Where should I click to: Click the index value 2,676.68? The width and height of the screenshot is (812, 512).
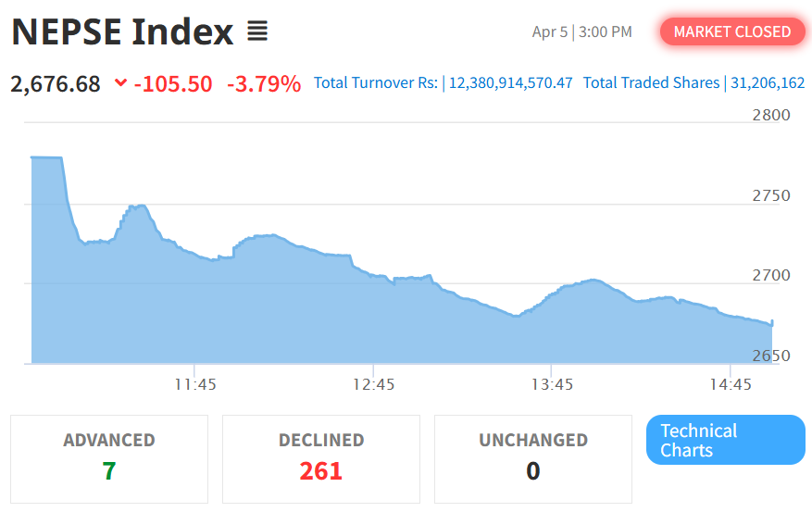tap(56, 83)
